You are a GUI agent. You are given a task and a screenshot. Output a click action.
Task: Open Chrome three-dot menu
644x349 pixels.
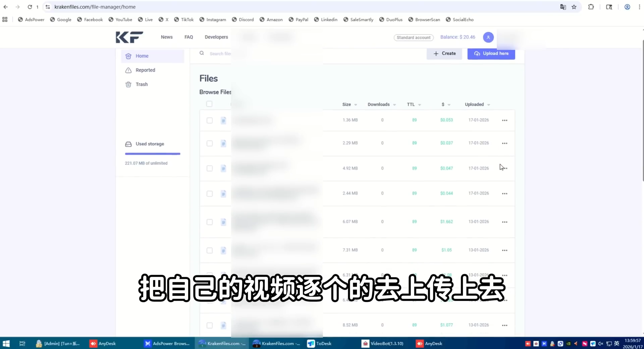[639, 7]
